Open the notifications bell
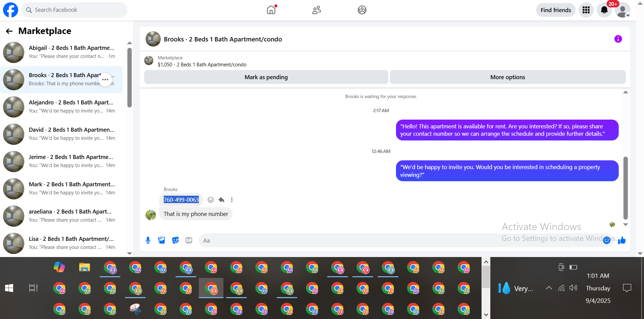Screen dimensions: 644x319 [x=604, y=10]
